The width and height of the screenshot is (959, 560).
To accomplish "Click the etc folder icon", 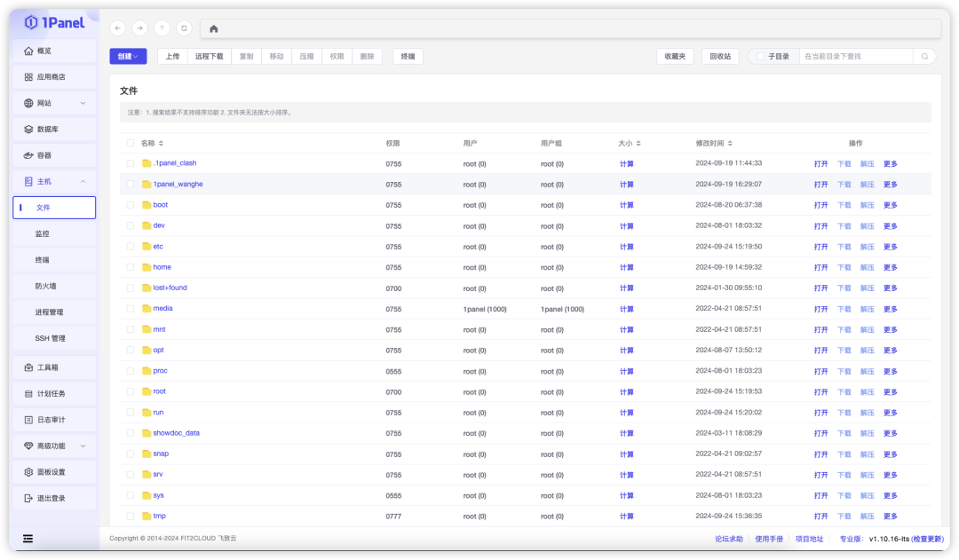I will click(x=147, y=247).
